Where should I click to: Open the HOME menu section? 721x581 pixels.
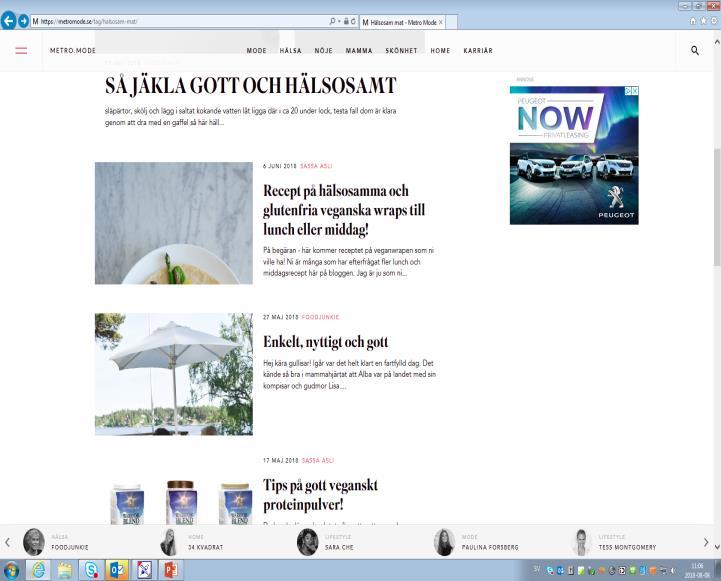[x=440, y=51]
